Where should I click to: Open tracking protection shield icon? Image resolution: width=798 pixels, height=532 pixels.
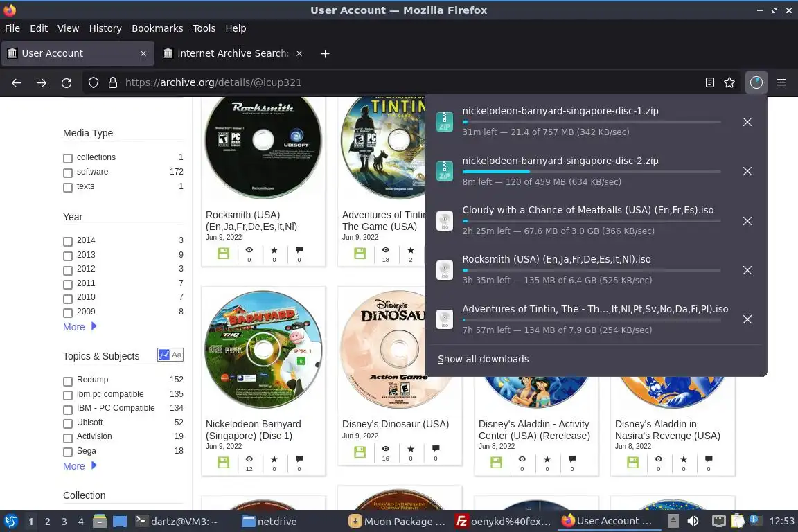point(93,82)
